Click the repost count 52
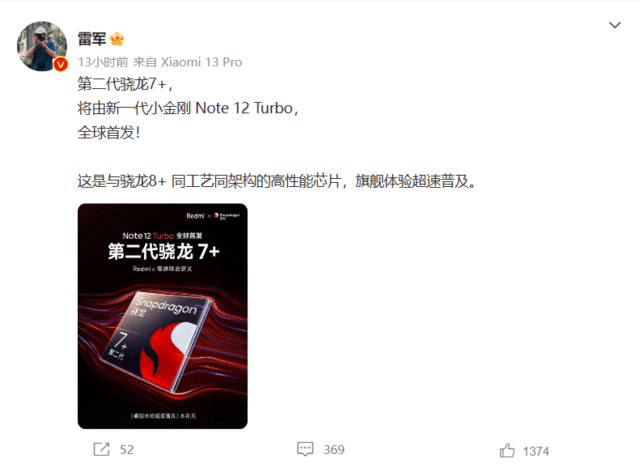 (x=127, y=449)
